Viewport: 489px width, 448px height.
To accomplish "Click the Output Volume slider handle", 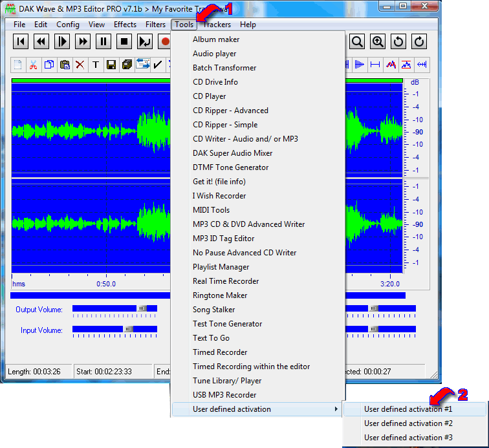I will (142, 308).
